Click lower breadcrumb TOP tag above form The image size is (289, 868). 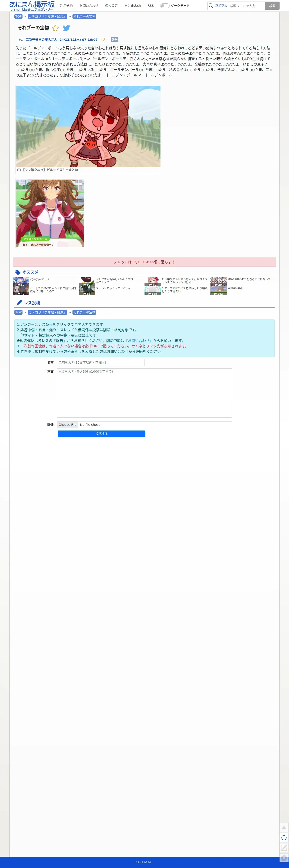pyautogui.click(x=18, y=312)
